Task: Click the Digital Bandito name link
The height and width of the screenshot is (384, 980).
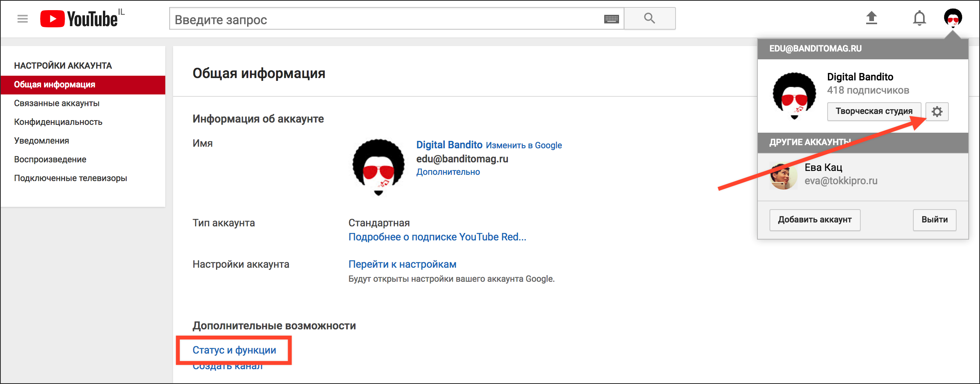Action: click(x=449, y=145)
